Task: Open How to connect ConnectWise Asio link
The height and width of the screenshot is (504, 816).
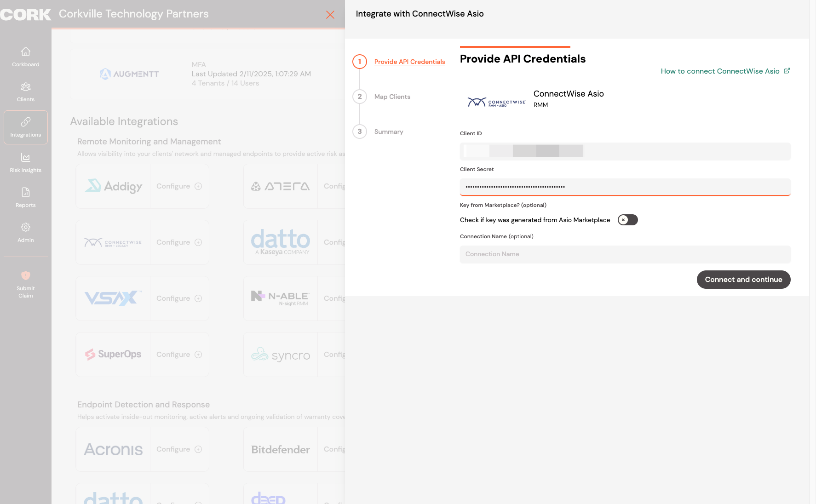Action: pos(720,71)
